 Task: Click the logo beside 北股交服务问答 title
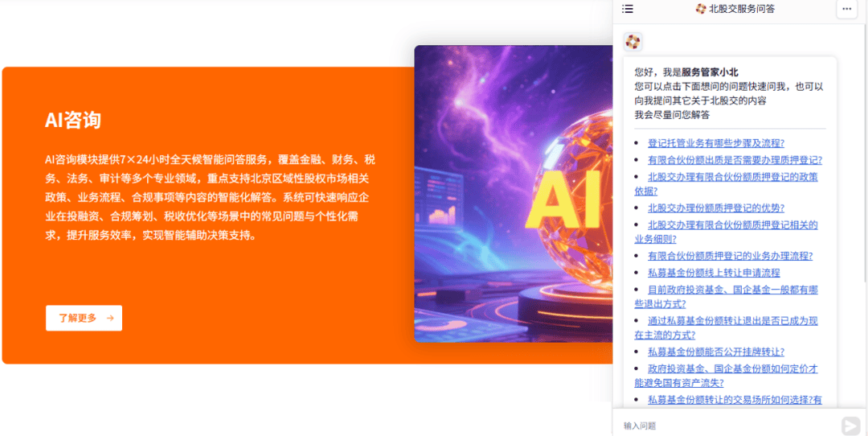click(700, 9)
